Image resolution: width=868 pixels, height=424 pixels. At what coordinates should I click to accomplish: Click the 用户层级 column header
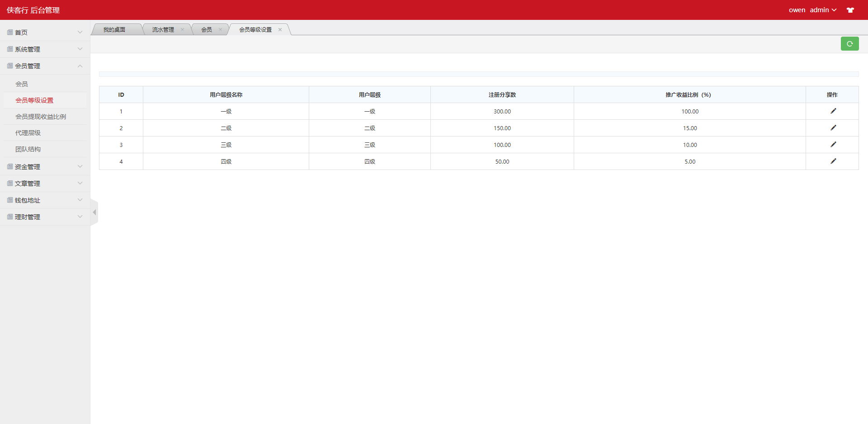pyautogui.click(x=370, y=95)
